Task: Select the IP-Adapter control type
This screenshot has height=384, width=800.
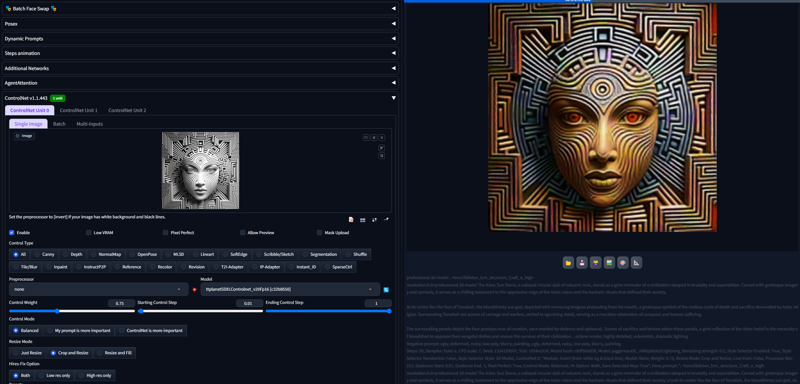Action: coord(266,267)
